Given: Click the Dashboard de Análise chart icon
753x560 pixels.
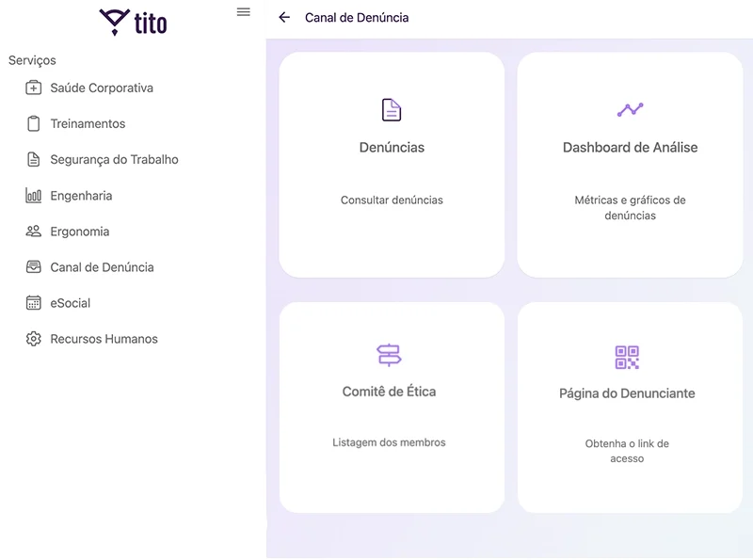Looking at the screenshot, I should coord(630,110).
